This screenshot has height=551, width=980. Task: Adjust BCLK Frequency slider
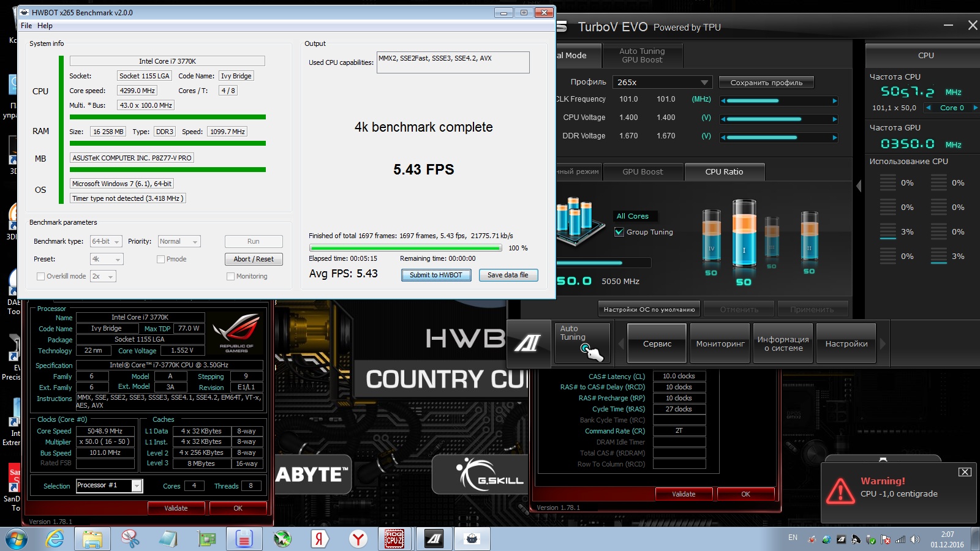[779, 100]
